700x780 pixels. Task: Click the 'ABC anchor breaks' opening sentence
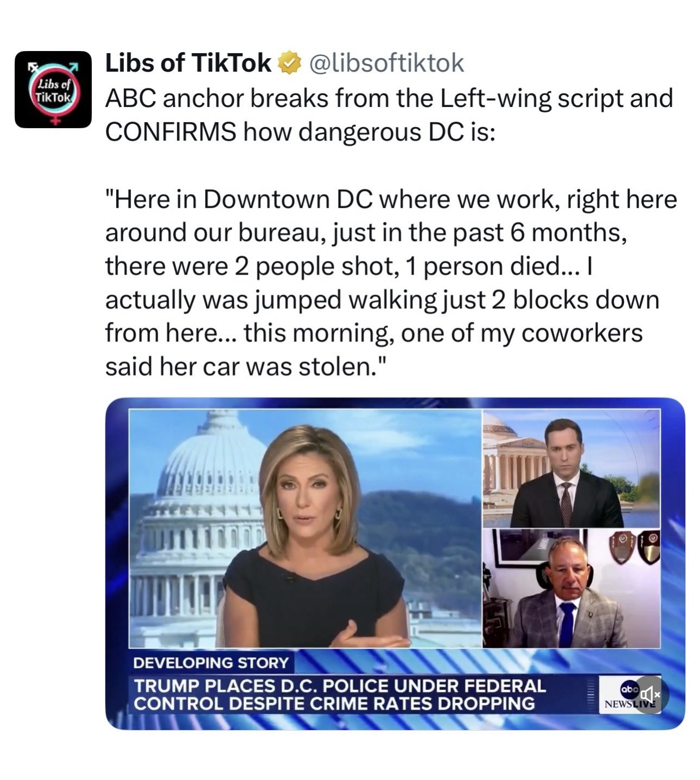(389, 115)
